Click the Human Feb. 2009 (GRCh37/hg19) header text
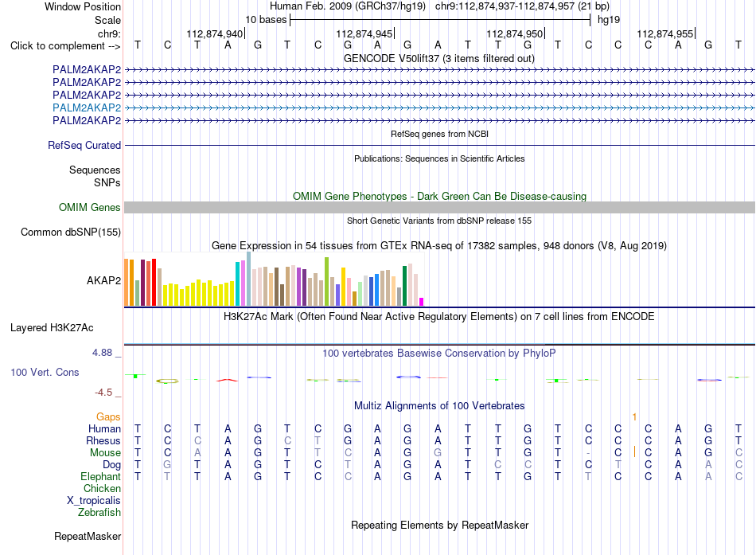This screenshot has height=555, width=756. pos(348,6)
